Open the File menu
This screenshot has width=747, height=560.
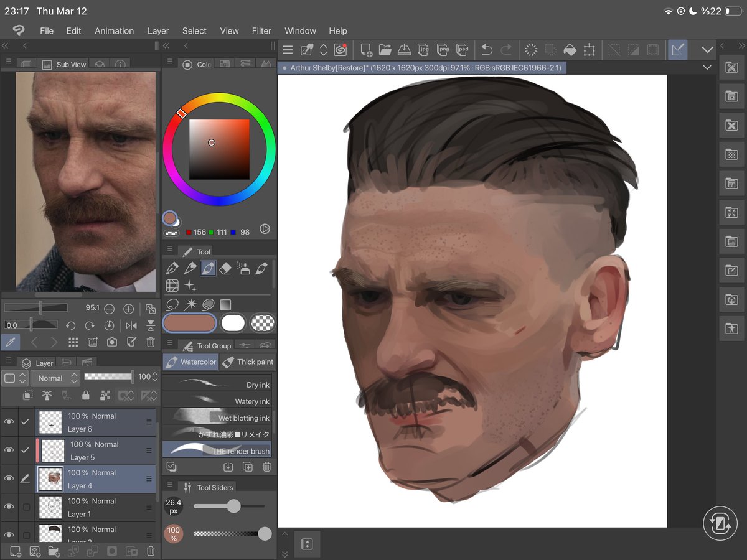[47, 30]
